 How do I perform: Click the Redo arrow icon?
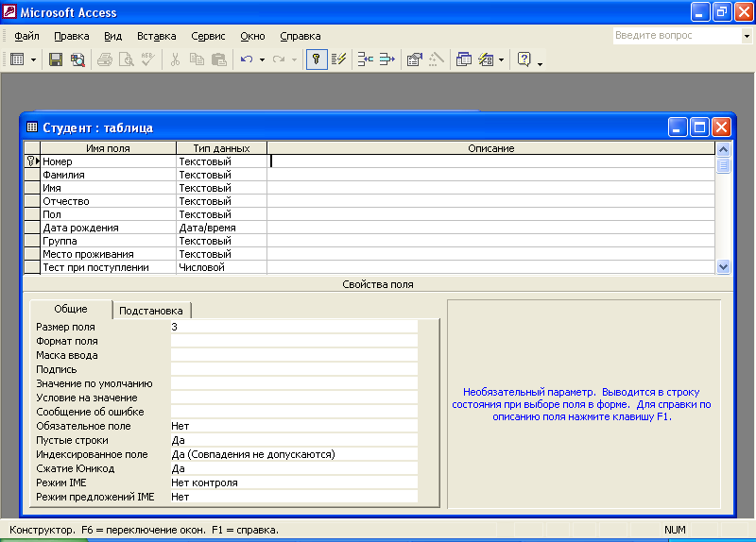tap(279, 59)
